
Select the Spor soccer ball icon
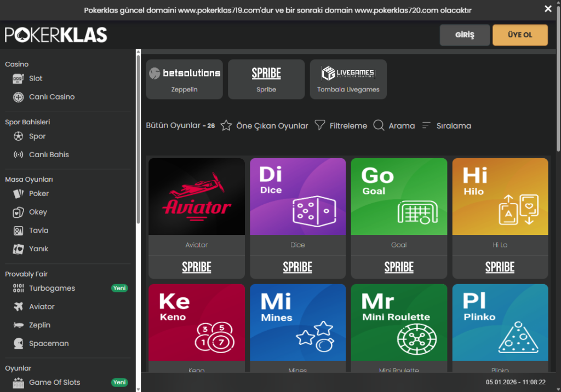pyautogui.click(x=19, y=136)
